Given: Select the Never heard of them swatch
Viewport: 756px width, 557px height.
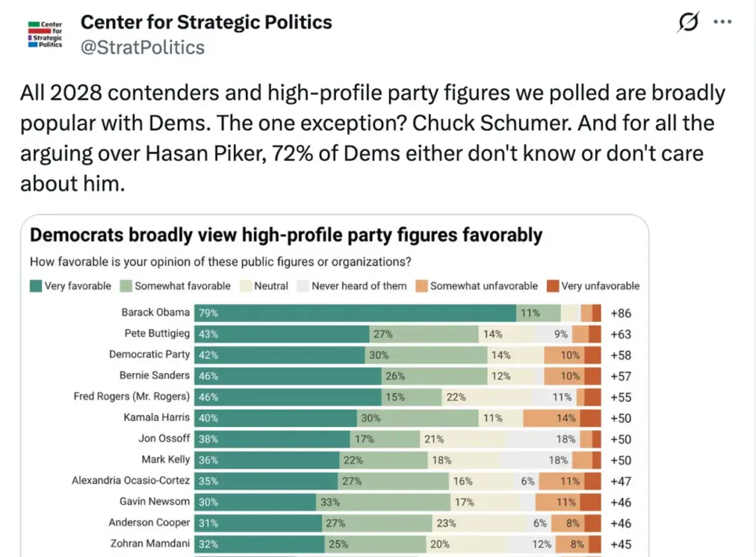Looking at the screenshot, I should click(303, 286).
